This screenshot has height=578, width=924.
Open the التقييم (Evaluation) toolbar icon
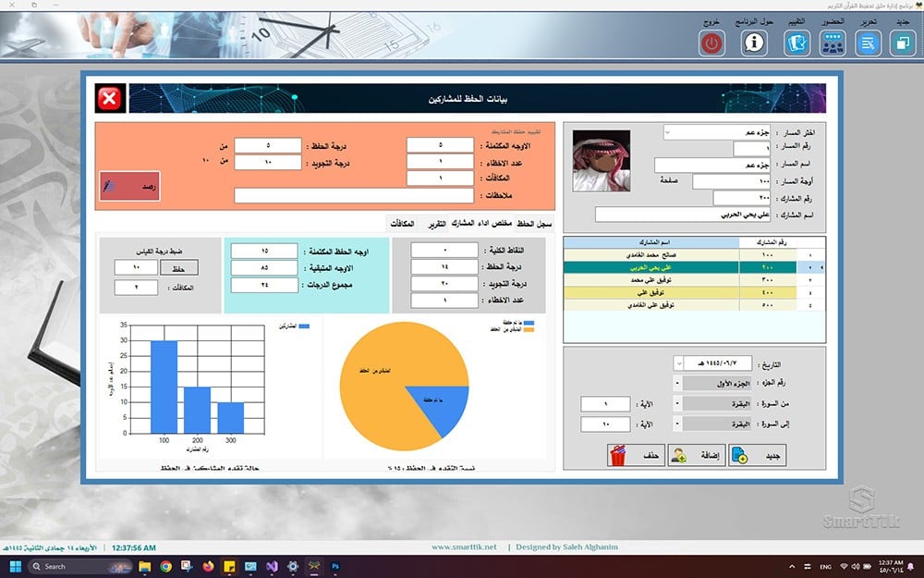point(796,43)
